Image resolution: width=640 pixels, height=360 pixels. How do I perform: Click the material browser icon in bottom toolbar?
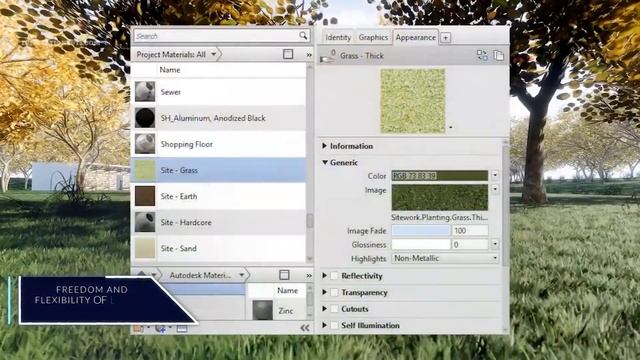(x=182, y=328)
